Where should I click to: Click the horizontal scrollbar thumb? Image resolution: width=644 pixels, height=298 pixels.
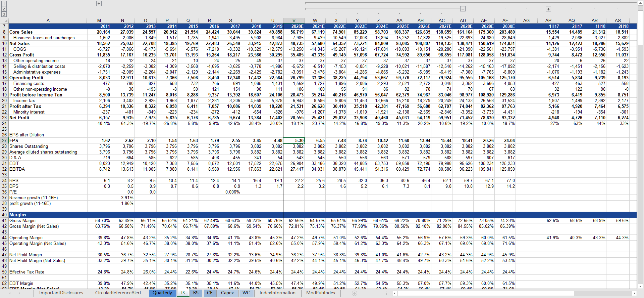pos(485,293)
